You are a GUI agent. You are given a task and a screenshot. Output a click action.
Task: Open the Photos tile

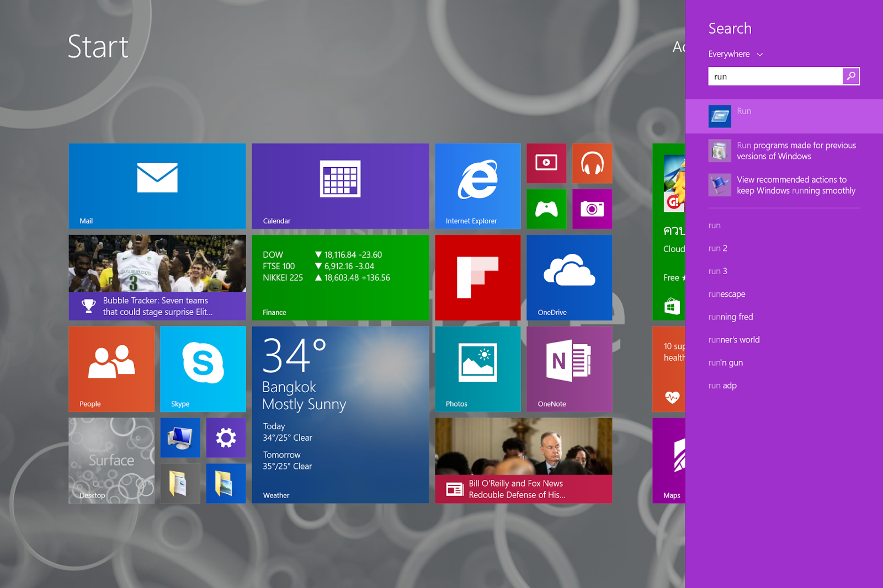(x=478, y=369)
